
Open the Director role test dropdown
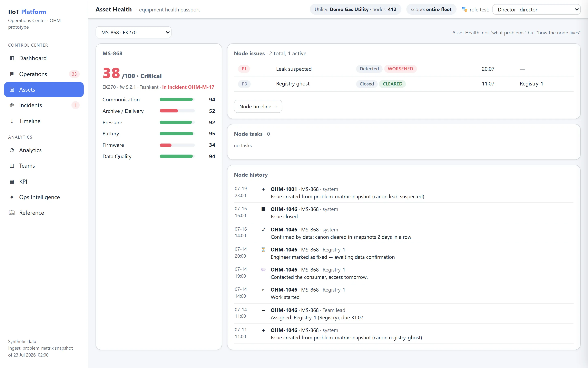pos(536,9)
